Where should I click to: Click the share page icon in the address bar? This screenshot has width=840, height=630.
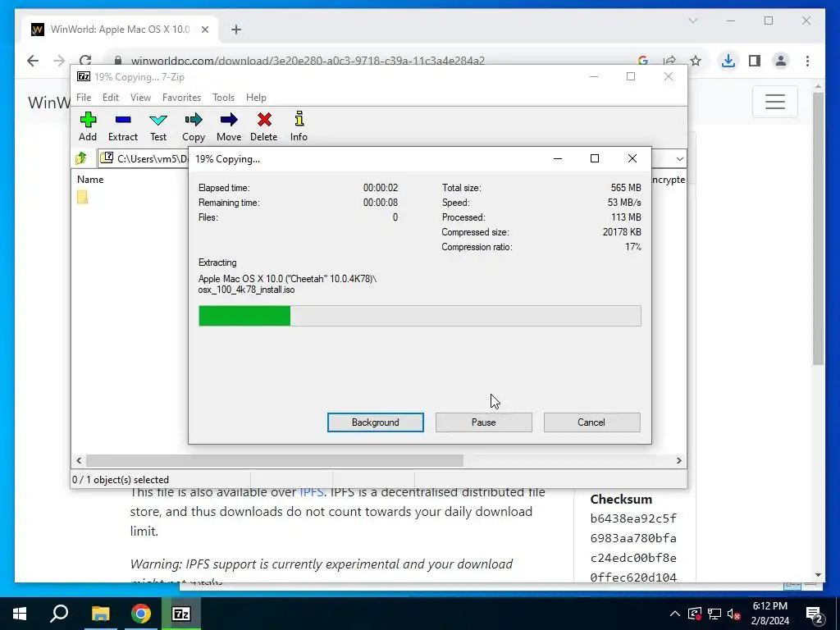coord(669,61)
